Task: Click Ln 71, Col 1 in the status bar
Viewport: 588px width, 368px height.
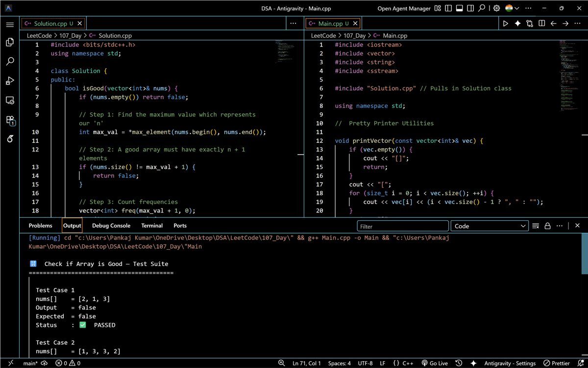Action: (307, 363)
